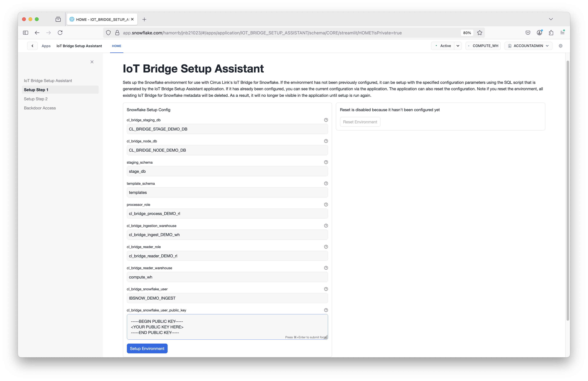
Task: Go back with the browser back arrow
Action: pos(37,33)
